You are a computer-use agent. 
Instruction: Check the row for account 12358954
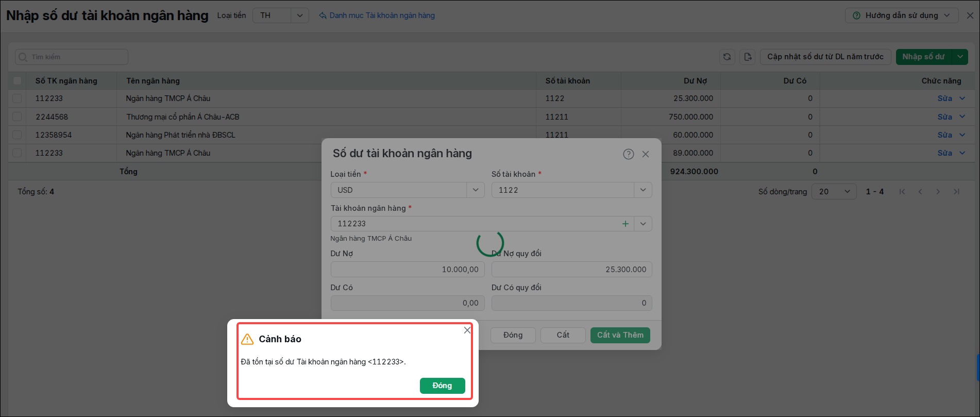18,135
